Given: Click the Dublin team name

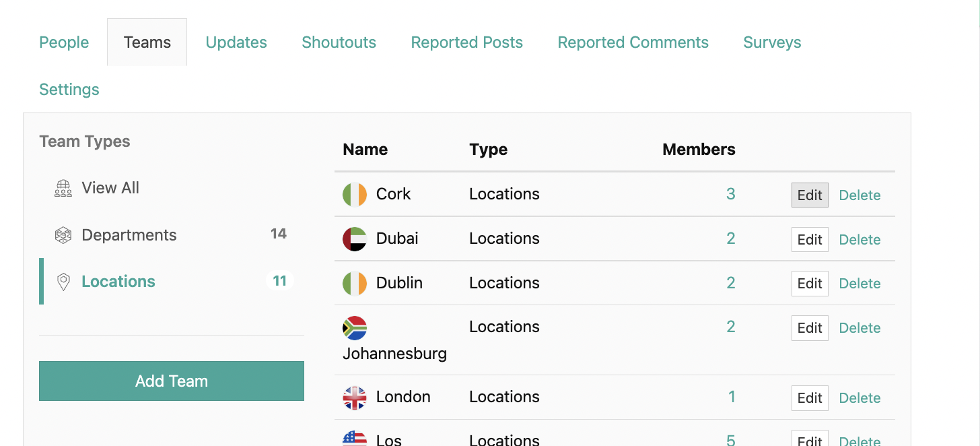Looking at the screenshot, I should 399,283.
